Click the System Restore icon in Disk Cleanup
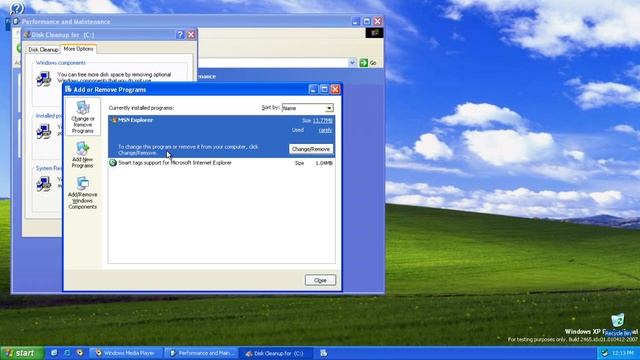This screenshot has width=640, height=360. [43, 183]
